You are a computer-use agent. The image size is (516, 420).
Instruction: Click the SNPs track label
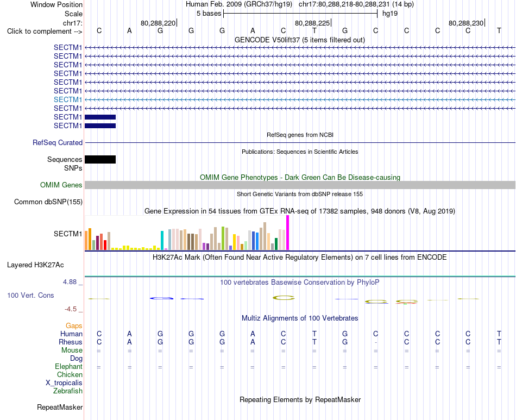[73, 168]
